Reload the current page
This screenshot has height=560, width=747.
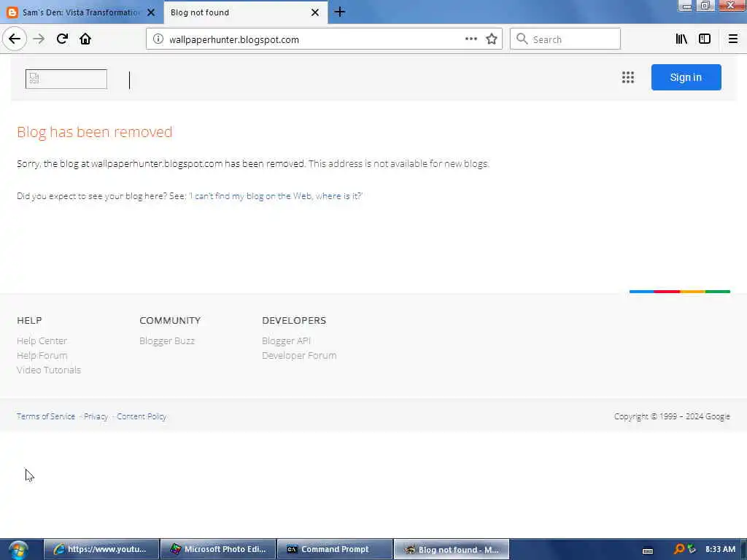point(62,39)
